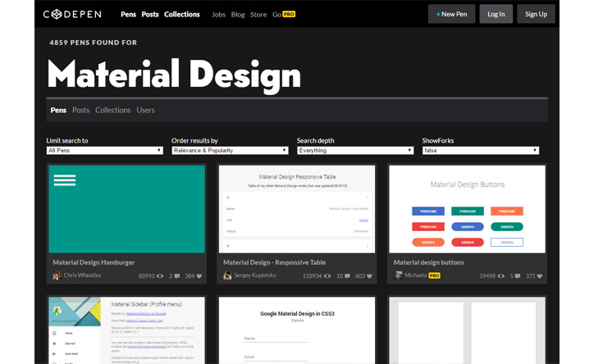594x364 pixels.
Task: Open Michaela's avatar
Action: 398,275
